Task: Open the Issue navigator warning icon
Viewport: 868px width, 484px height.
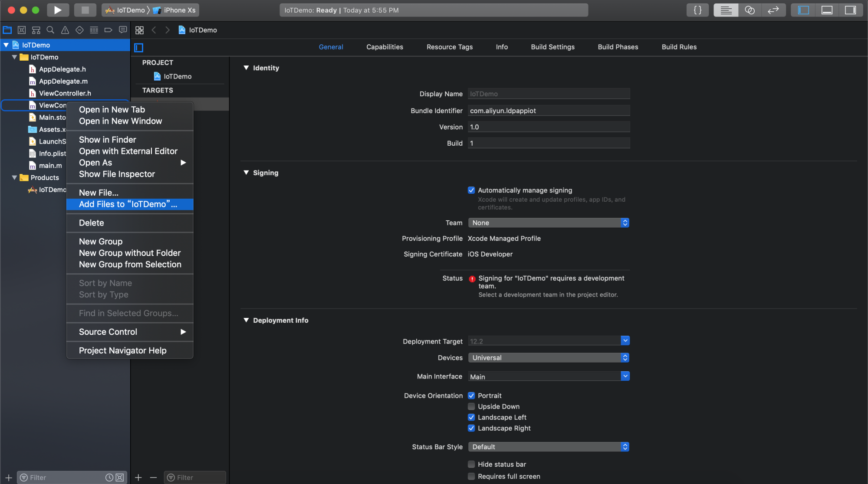Action: click(x=65, y=30)
